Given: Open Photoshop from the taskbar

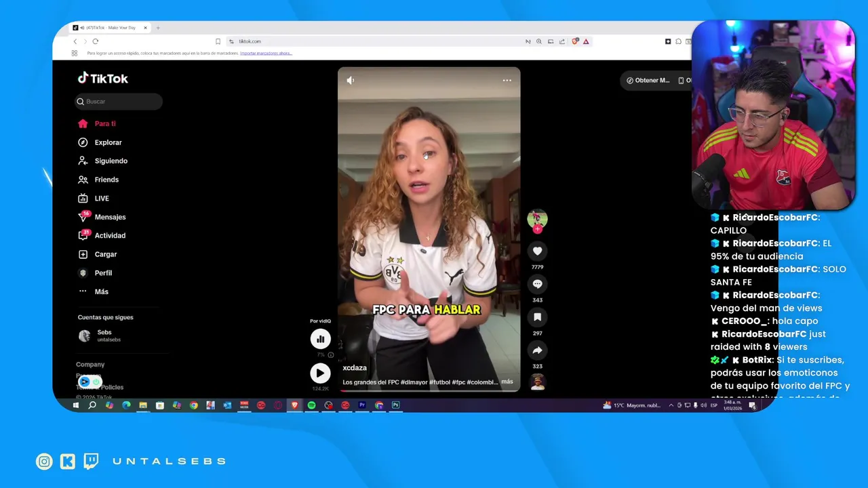Looking at the screenshot, I should pyautogui.click(x=395, y=405).
